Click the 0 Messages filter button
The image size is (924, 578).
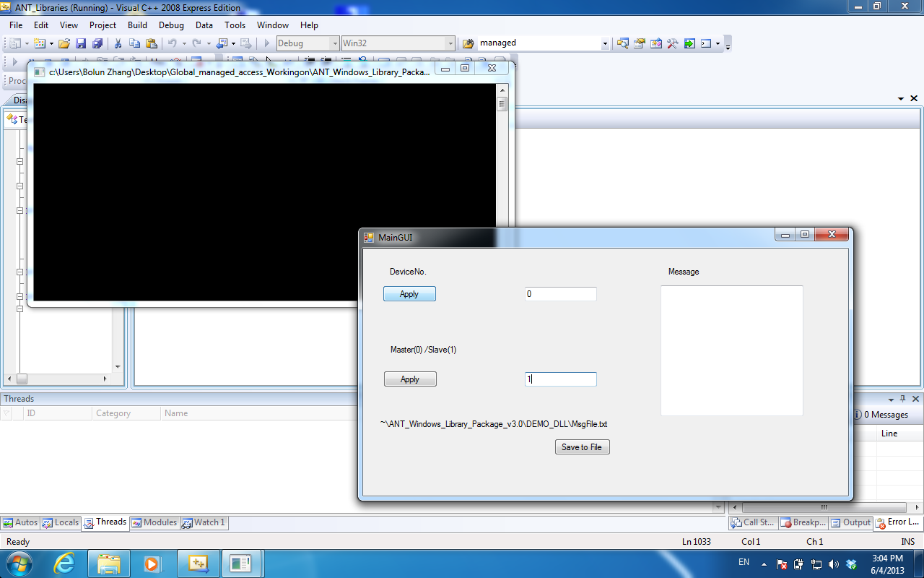coord(881,415)
